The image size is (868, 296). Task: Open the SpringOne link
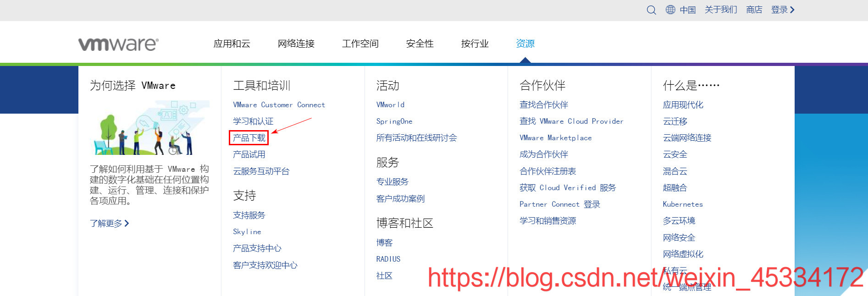coord(394,121)
